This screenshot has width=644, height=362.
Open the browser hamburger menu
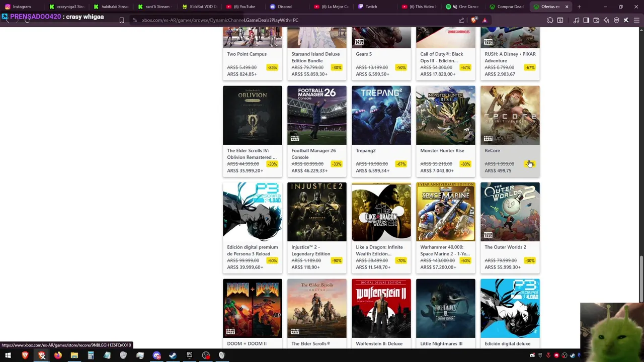pos(636,20)
